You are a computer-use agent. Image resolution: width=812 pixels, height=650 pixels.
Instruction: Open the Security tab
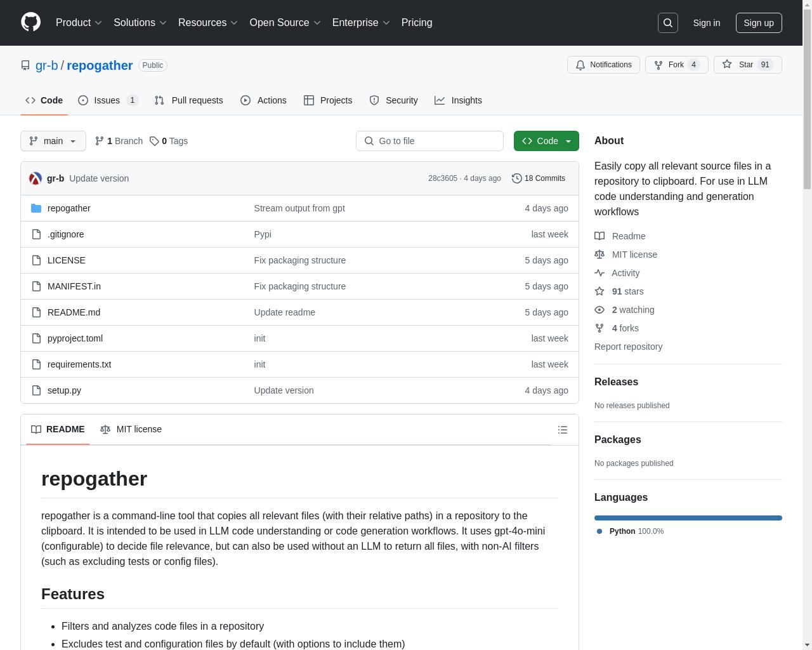(x=393, y=100)
